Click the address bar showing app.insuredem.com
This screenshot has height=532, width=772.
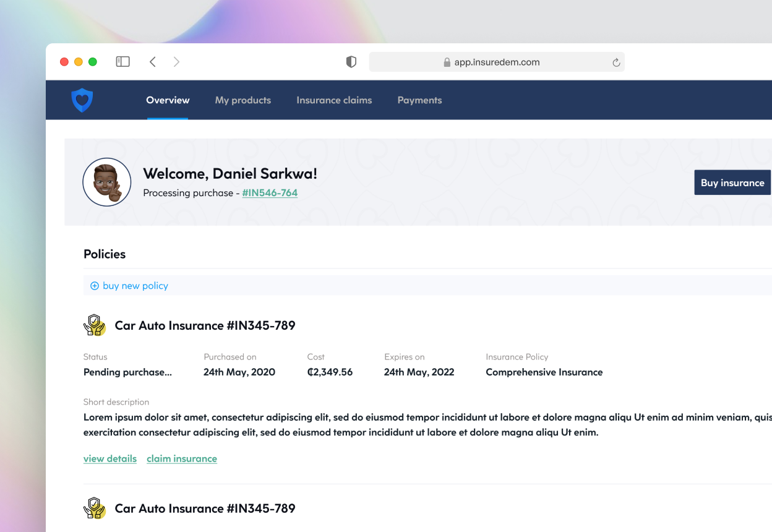(497, 62)
